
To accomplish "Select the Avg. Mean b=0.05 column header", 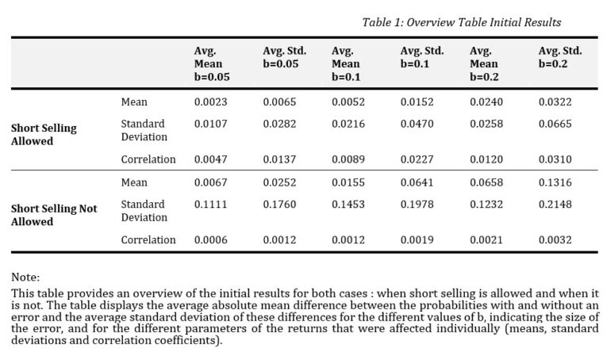I will point(208,63).
